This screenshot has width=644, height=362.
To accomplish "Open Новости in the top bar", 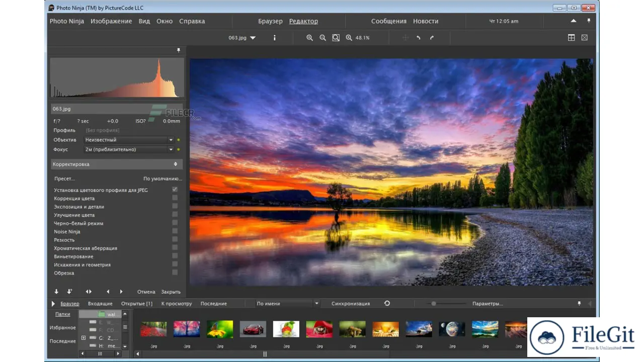I will (x=426, y=21).
